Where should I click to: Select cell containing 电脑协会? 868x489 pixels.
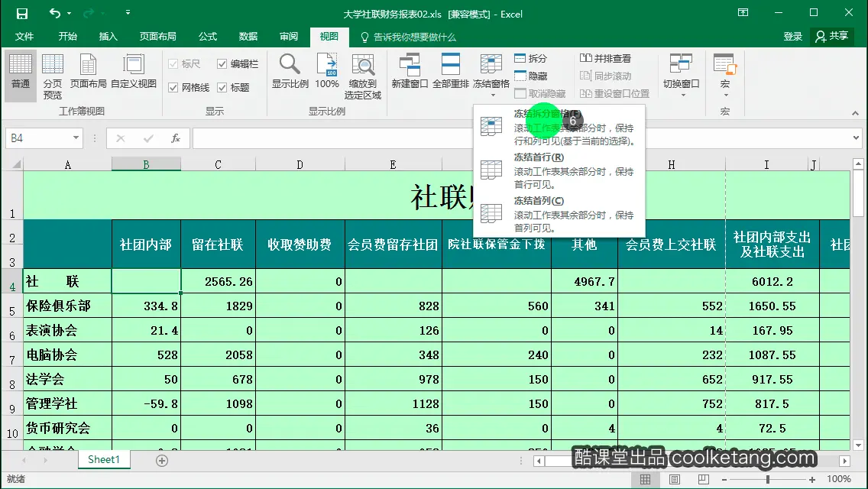click(x=67, y=355)
